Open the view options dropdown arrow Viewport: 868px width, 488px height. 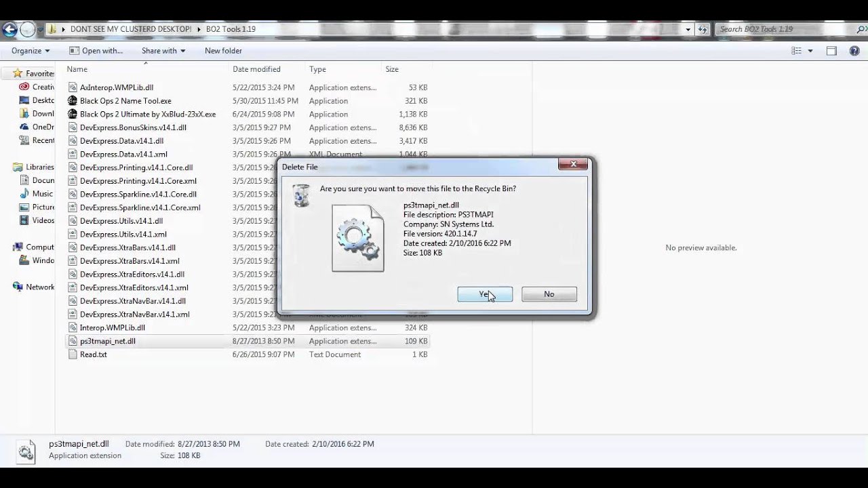pos(810,51)
